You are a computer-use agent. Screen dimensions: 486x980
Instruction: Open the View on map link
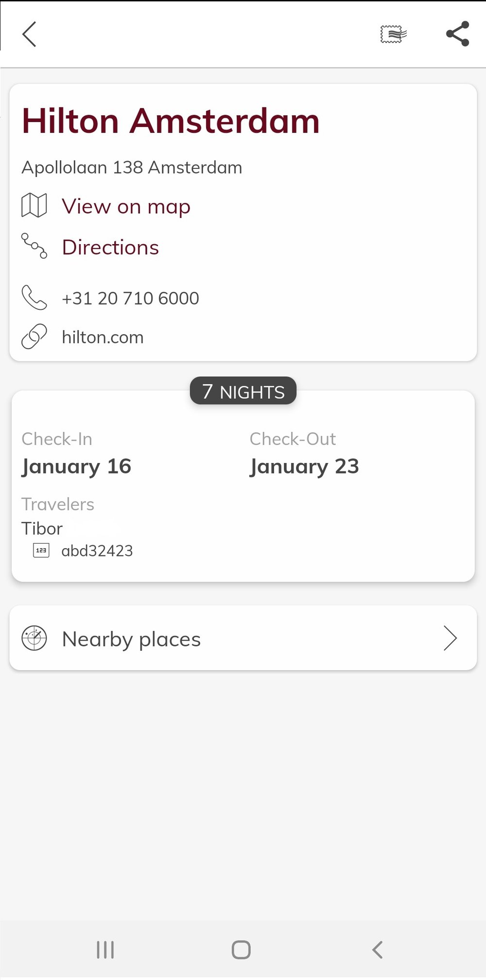[x=126, y=206]
